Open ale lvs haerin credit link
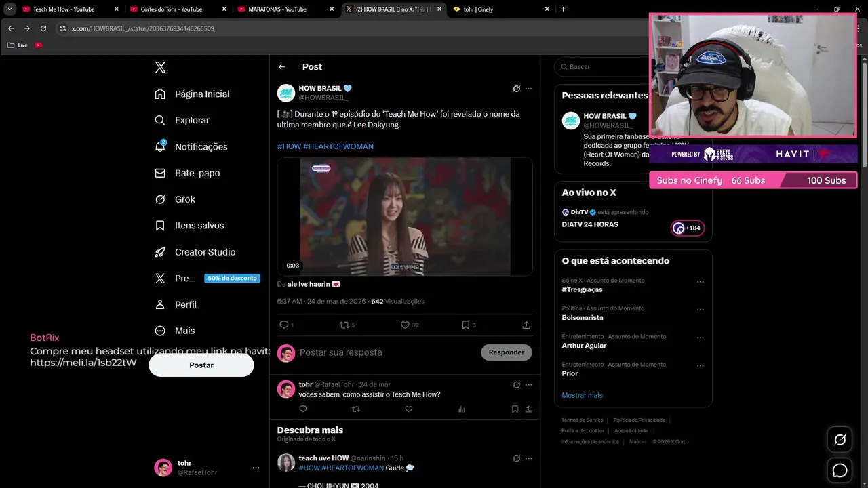The image size is (868, 488). pos(313,285)
